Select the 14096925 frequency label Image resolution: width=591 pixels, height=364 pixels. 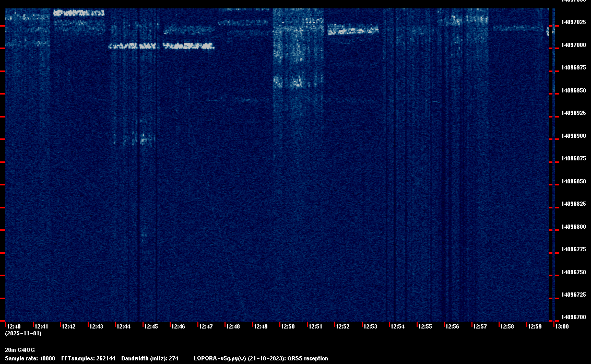point(574,113)
